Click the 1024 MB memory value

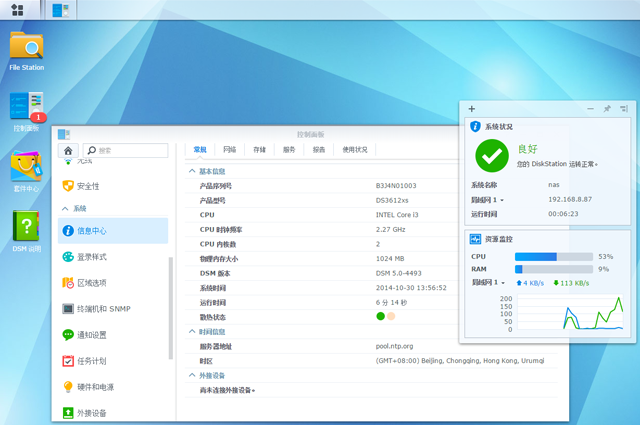click(390, 258)
